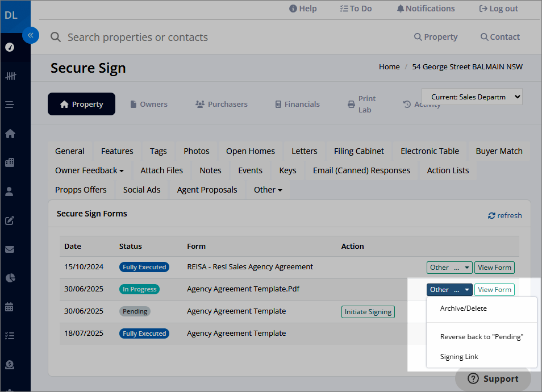This screenshot has width=542, height=392.
Task: Open the Owner Feedback dropdown menu
Action: tap(89, 170)
